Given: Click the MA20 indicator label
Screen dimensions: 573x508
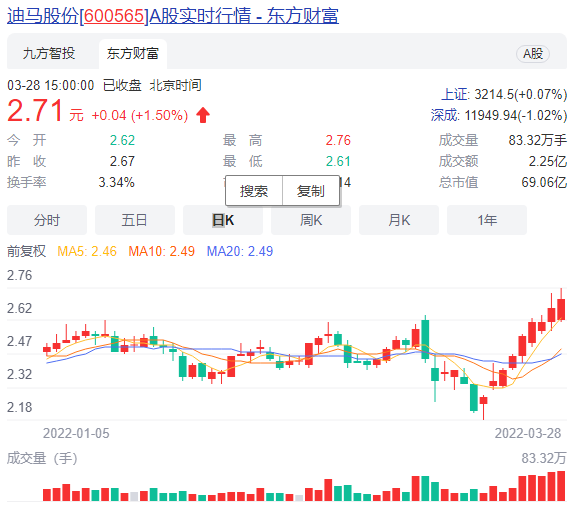Looking at the screenshot, I should [x=240, y=251].
